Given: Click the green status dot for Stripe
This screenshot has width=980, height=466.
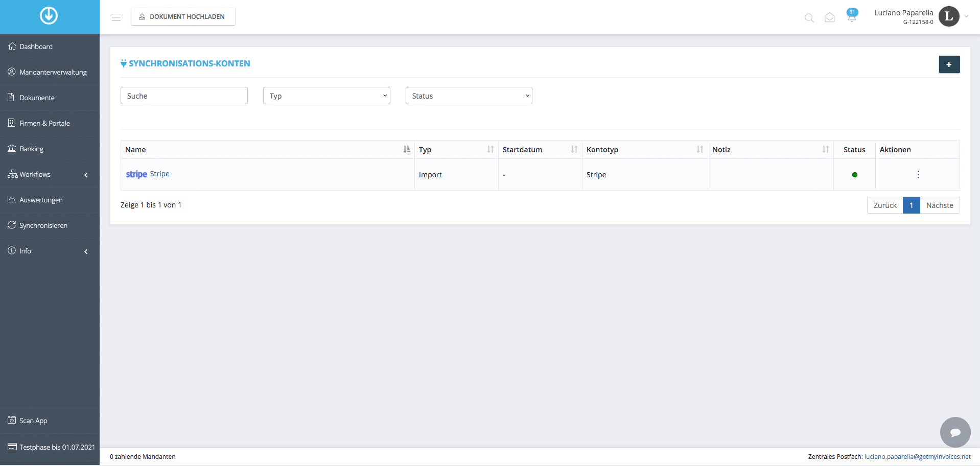Looking at the screenshot, I should point(855,175).
